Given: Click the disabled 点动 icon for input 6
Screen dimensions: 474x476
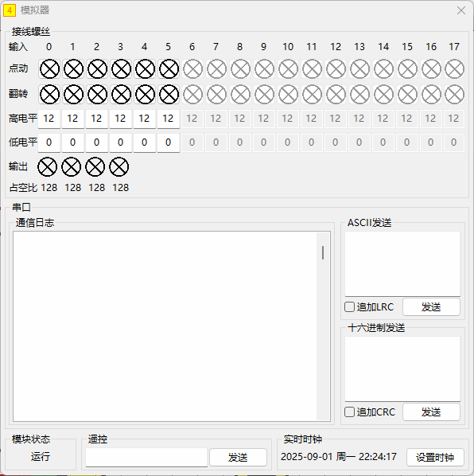Looking at the screenshot, I should tap(192, 69).
